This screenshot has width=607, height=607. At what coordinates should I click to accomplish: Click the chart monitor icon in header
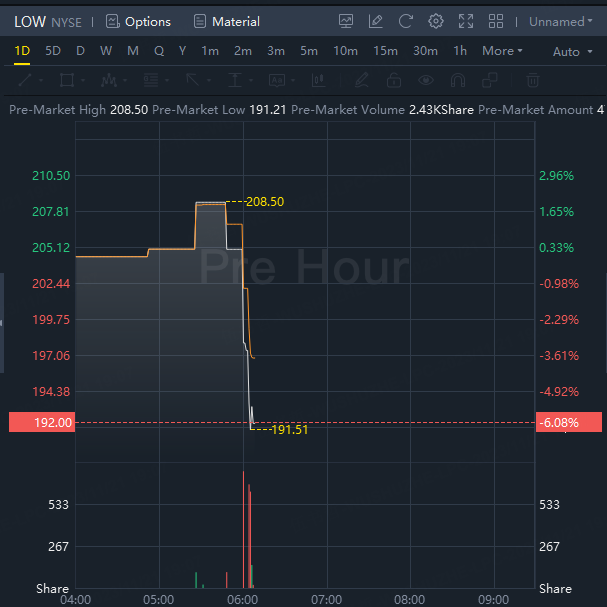point(346,21)
